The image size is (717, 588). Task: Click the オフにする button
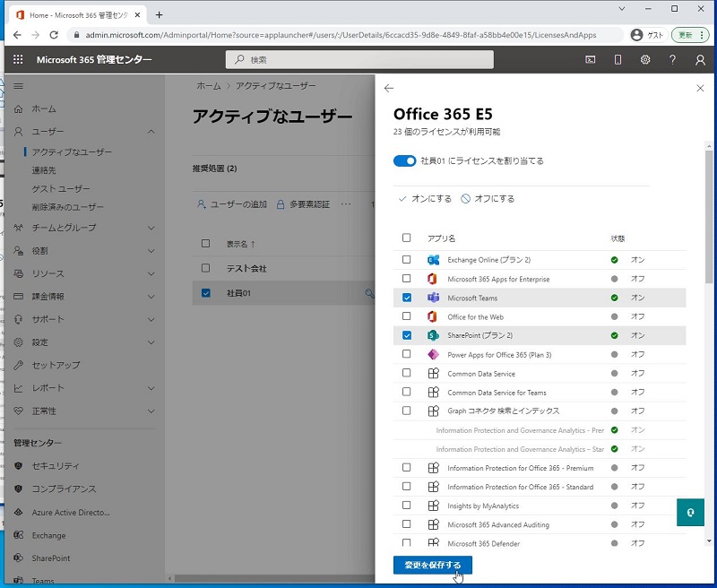(488, 199)
